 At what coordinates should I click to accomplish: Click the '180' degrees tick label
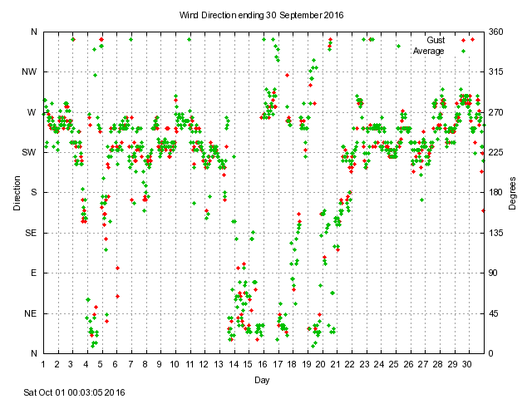pyautogui.click(x=495, y=192)
